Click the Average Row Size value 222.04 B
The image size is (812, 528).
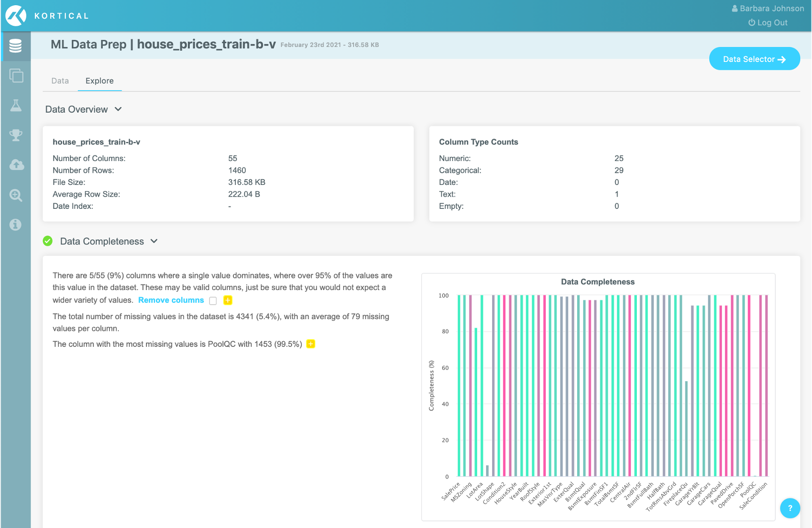coord(244,194)
